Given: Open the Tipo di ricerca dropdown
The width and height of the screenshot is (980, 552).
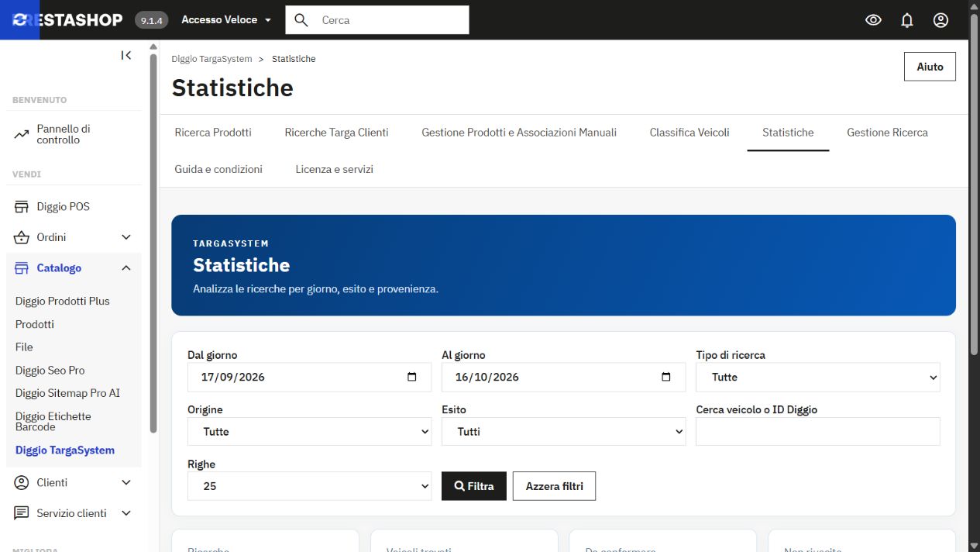Looking at the screenshot, I should [x=818, y=378].
